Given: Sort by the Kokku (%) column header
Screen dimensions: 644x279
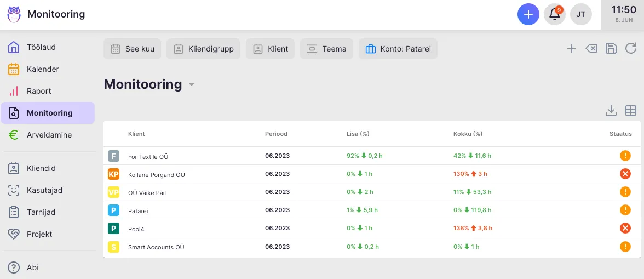Looking at the screenshot, I should click(x=468, y=134).
